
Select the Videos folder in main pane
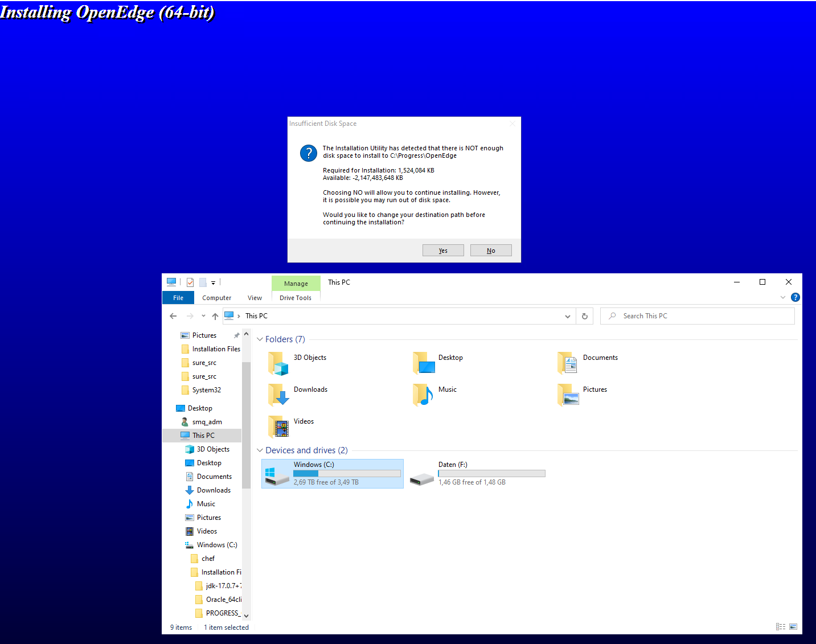292,426
